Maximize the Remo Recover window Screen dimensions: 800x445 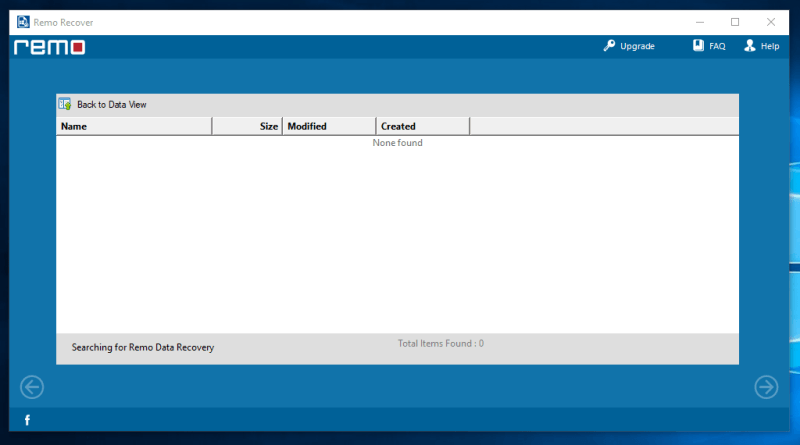pos(735,22)
